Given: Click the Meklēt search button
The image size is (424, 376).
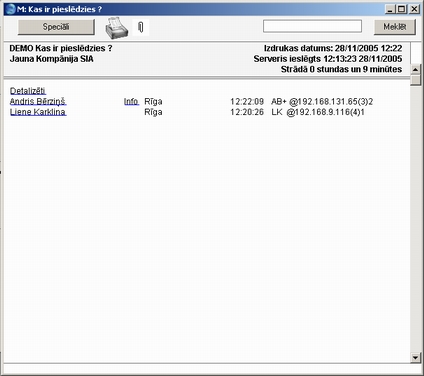Looking at the screenshot, I should (395, 27).
